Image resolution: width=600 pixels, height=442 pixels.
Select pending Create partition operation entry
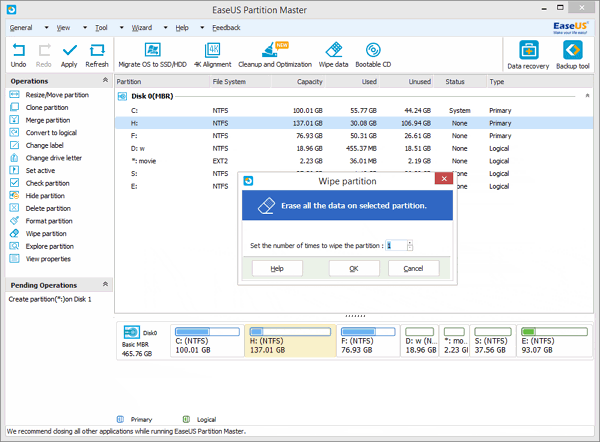pyautogui.click(x=50, y=299)
